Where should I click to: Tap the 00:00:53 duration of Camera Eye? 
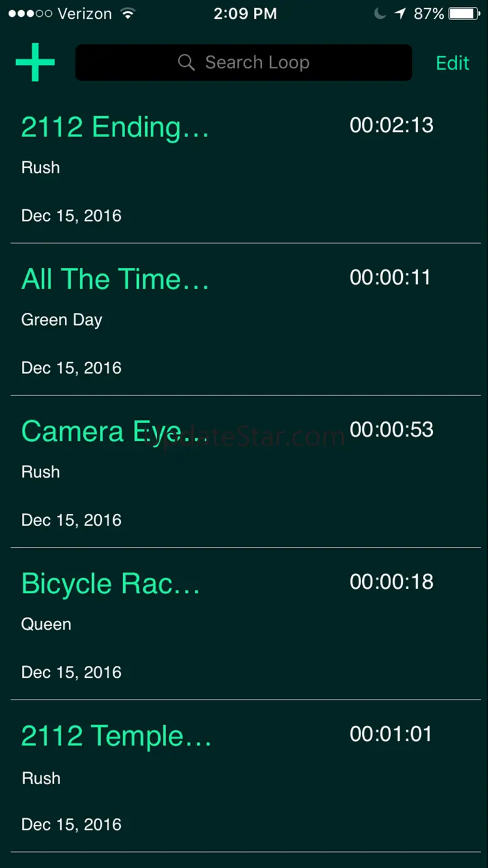point(392,429)
